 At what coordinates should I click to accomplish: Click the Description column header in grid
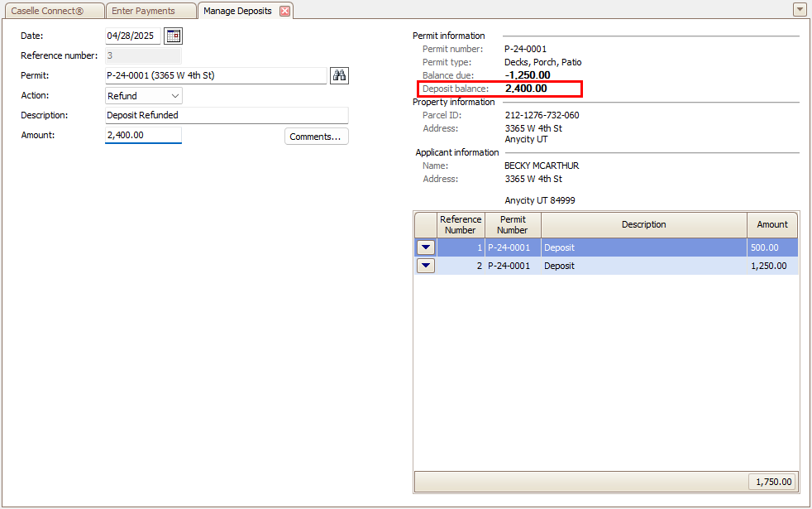tap(643, 224)
